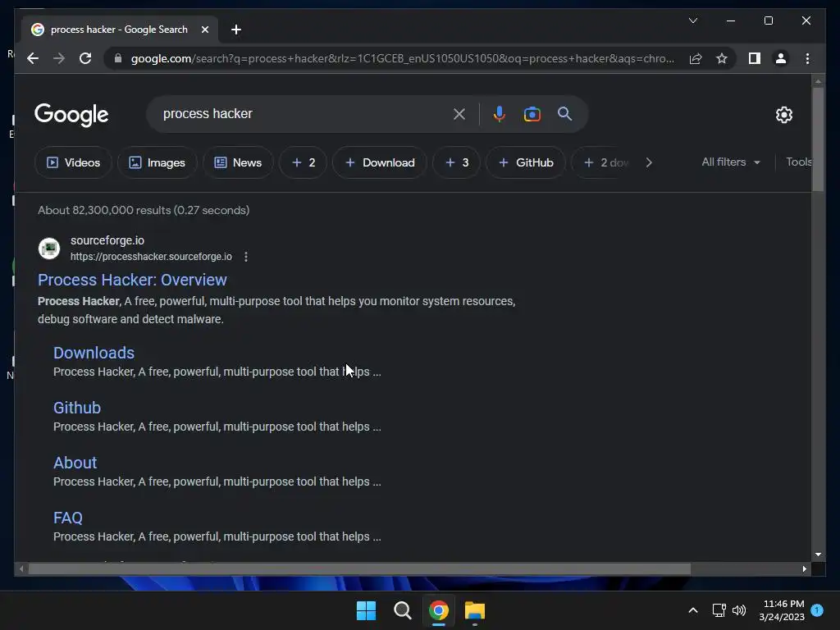Add the "3" refinement chip

456,162
